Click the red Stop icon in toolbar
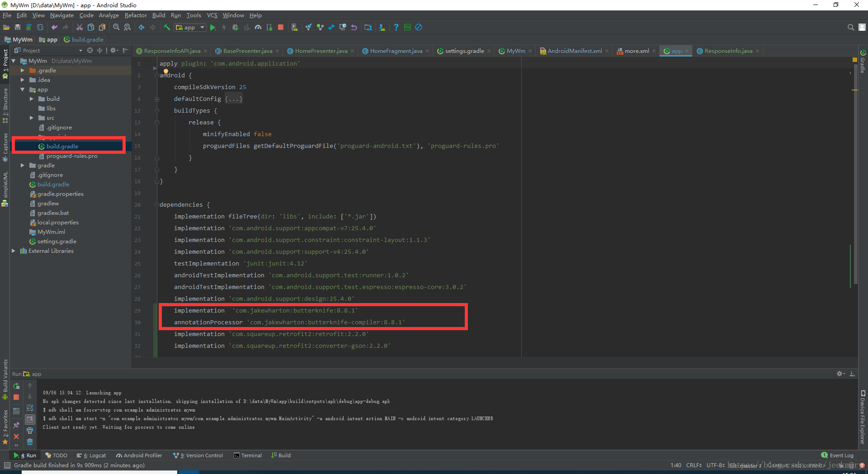Image resolution: width=868 pixels, height=474 pixels. click(281, 28)
